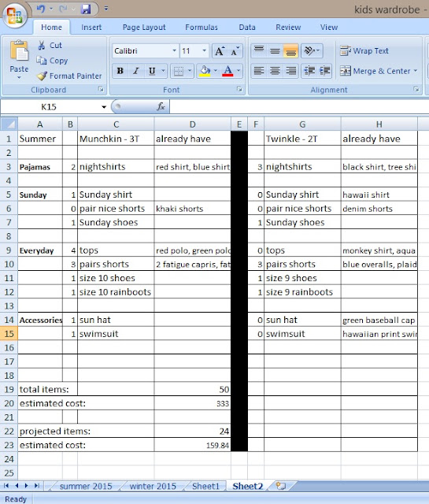Select row 15 header
This screenshot has height=504, width=429.
pos(9,334)
